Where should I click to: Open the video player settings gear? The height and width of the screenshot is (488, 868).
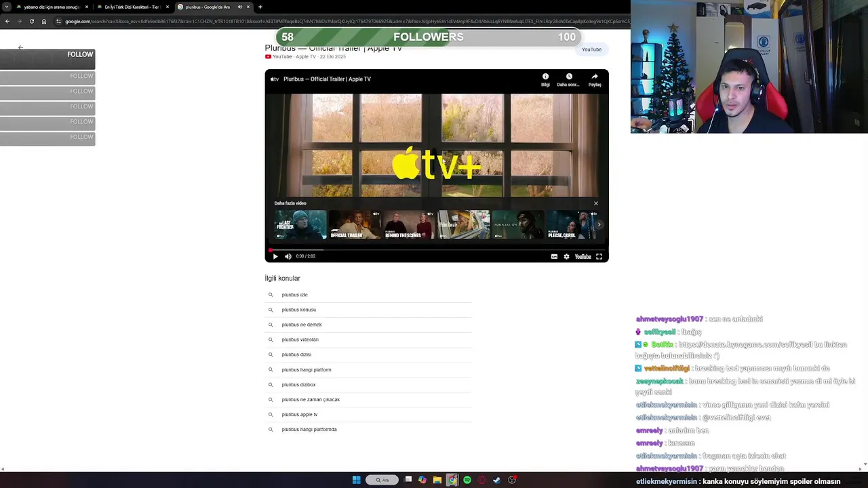(566, 256)
